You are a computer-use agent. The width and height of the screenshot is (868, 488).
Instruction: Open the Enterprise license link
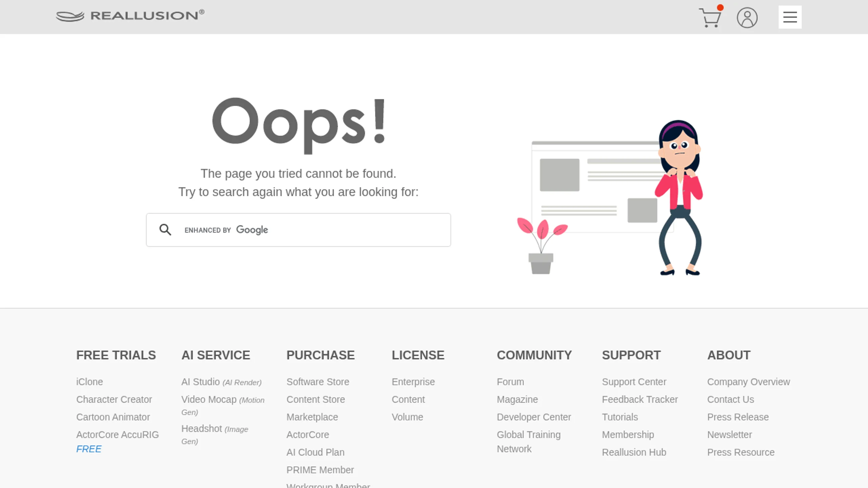[413, 382]
